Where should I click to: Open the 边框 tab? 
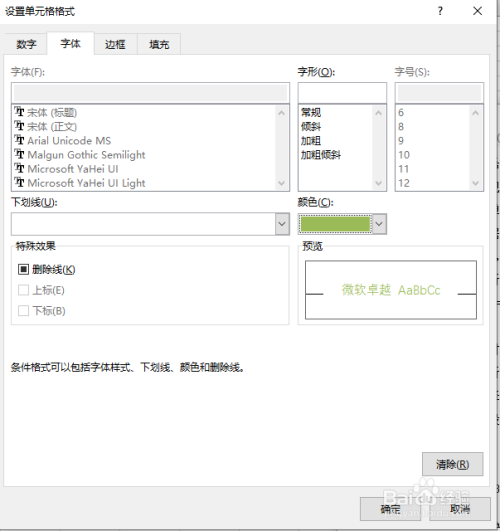(115, 44)
